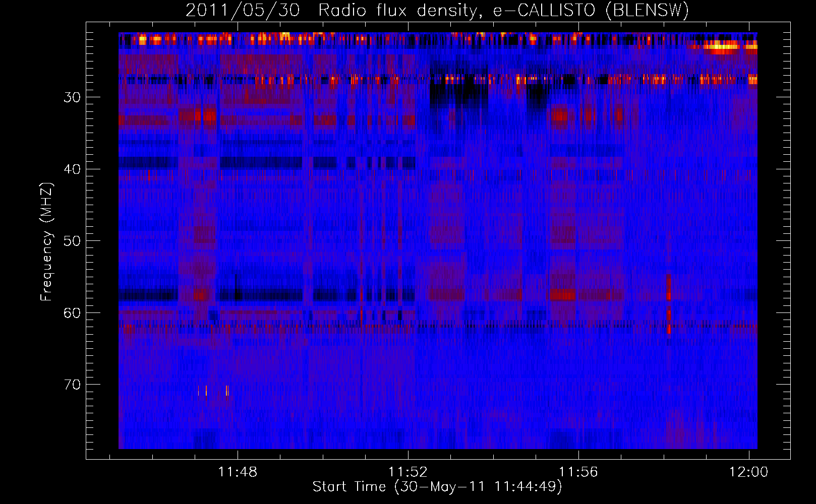Click the 40 frequency tick label
Viewport: 816px width, 504px height.
tap(72, 169)
